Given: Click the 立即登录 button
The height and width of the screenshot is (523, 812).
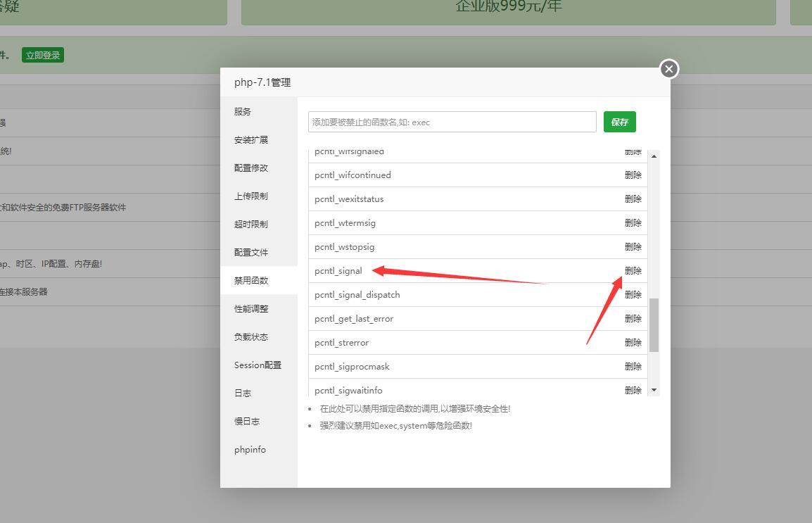Looking at the screenshot, I should tap(42, 55).
